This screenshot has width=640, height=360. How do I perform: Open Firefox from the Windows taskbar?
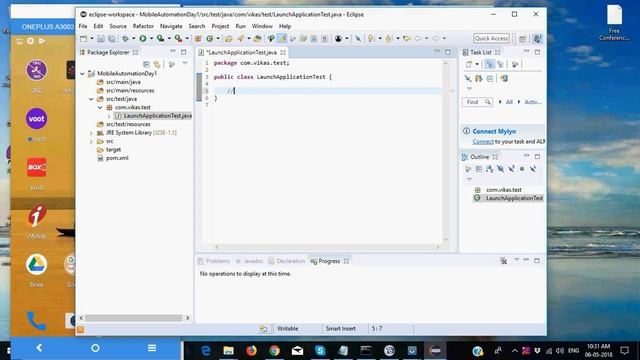coord(251,350)
